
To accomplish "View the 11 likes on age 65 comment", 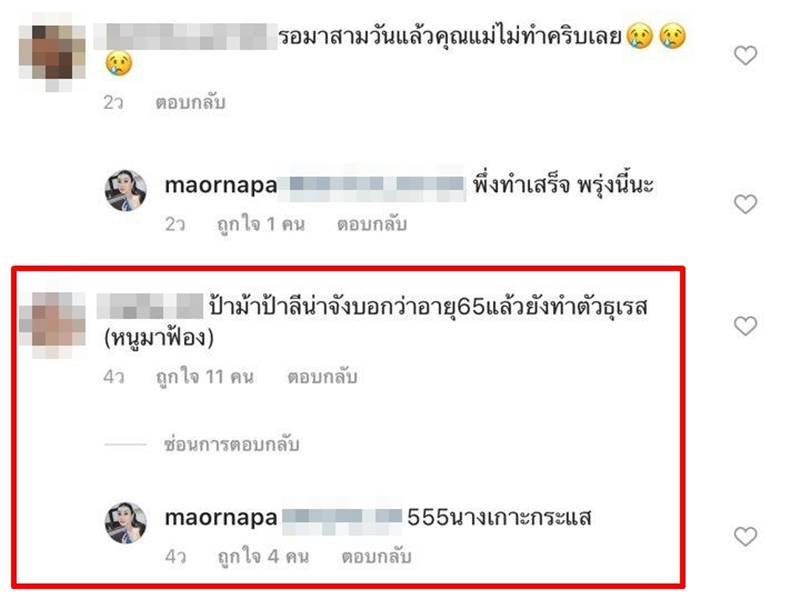I will point(205,376).
